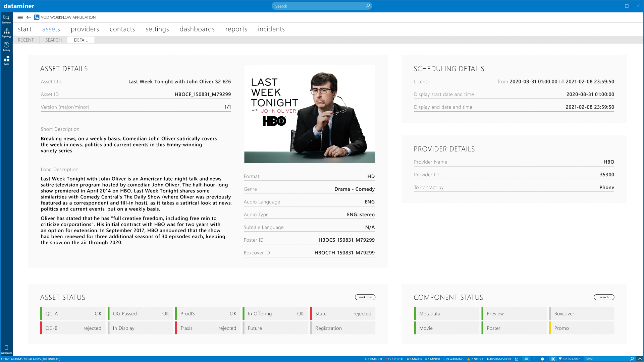Viewport: 644px width, 362px height.
Task: Click the 2 TIMEOUT alarm counter
Action: [x=373, y=359]
